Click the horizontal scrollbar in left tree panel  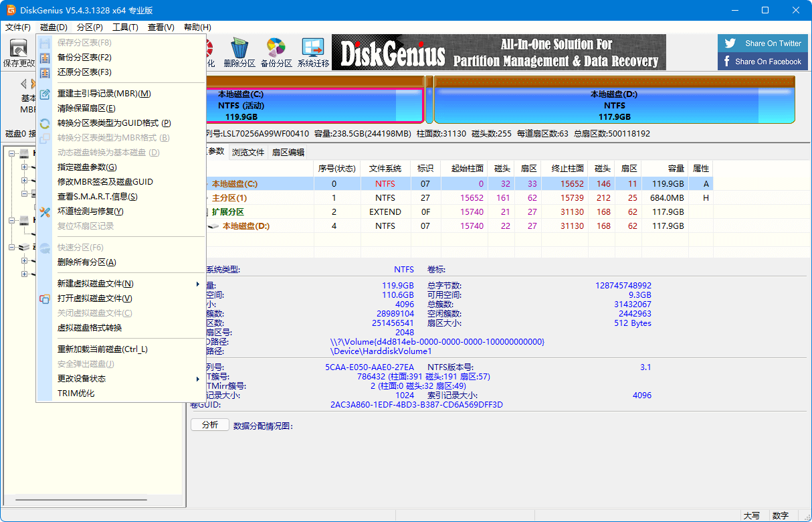click(x=82, y=500)
